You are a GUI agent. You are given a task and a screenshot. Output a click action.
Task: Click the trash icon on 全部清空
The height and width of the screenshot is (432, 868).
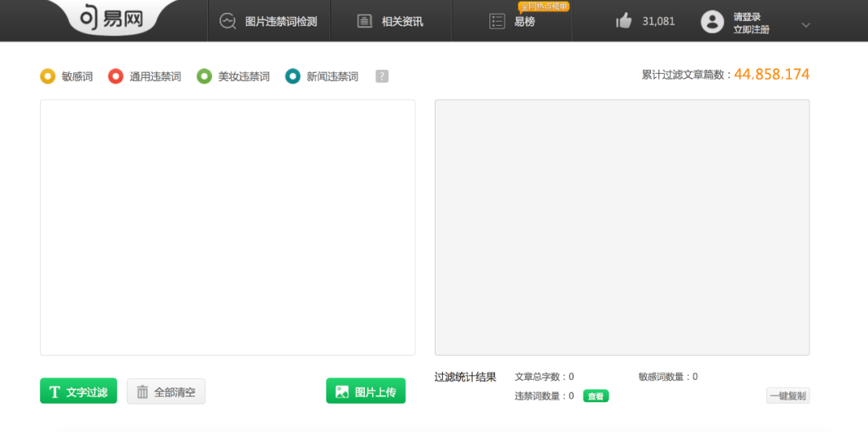(x=142, y=392)
